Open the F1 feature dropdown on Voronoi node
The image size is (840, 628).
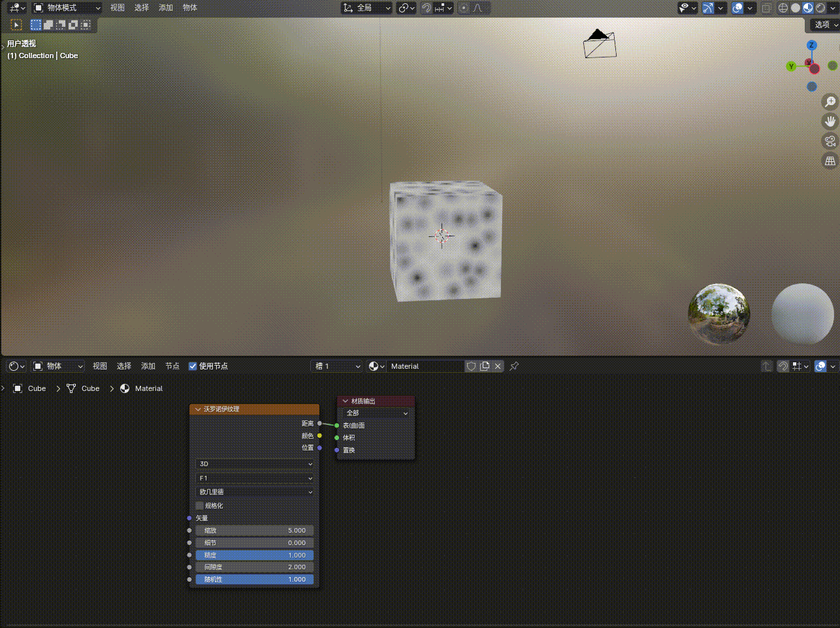click(254, 478)
